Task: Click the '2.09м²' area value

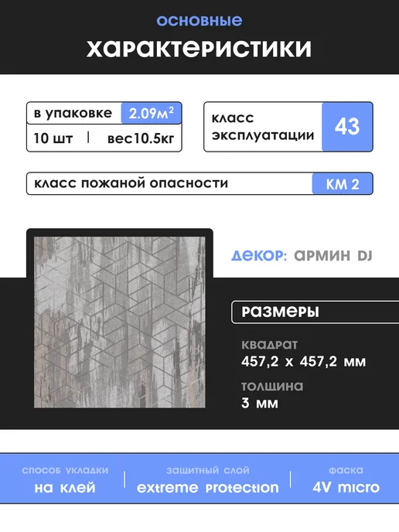Action: click(152, 113)
